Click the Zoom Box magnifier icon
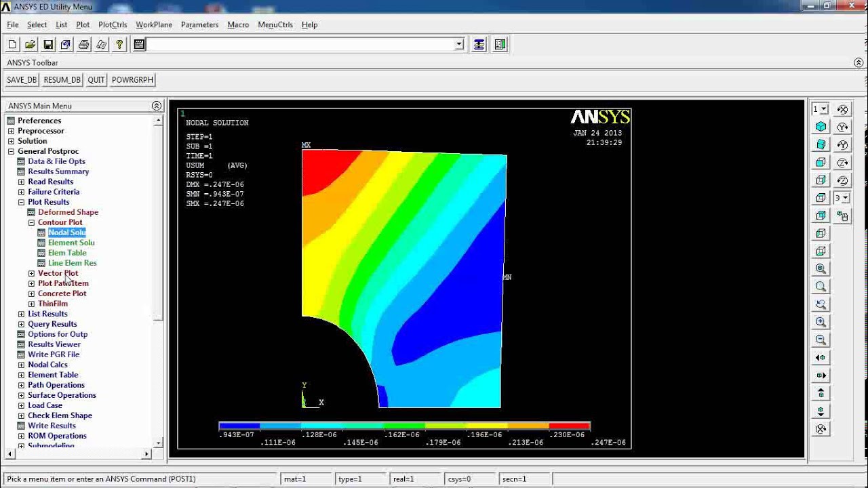Image resolution: width=868 pixels, height=488 pixels. (821, 287)
